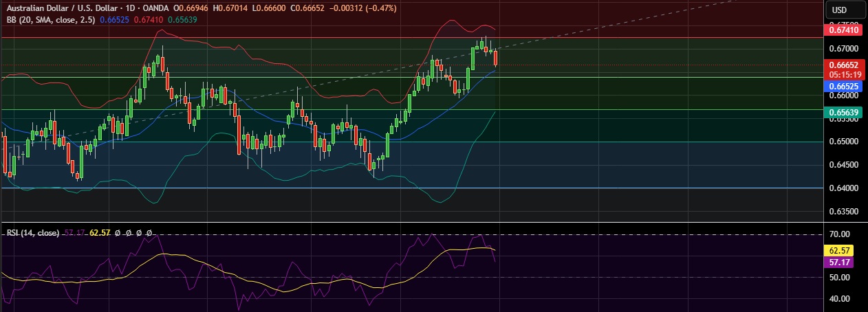
Task: Click the blue BB basis value 0.66525 in legend
Action: 114,19
